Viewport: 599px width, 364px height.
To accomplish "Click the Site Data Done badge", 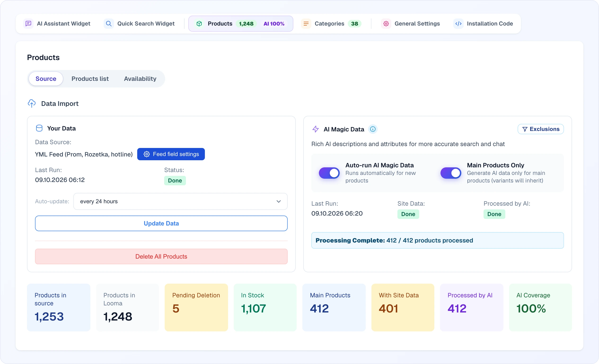I will click(x=408, y=214).
